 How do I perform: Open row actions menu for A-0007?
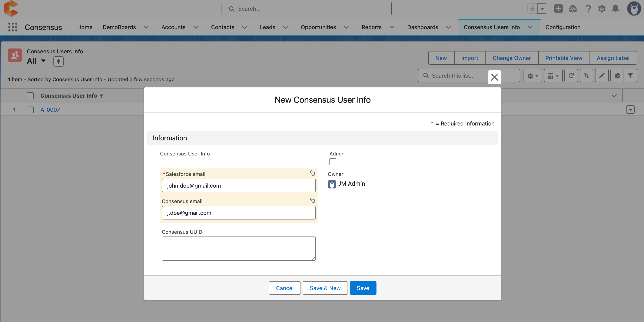click(x=630, y=110)
